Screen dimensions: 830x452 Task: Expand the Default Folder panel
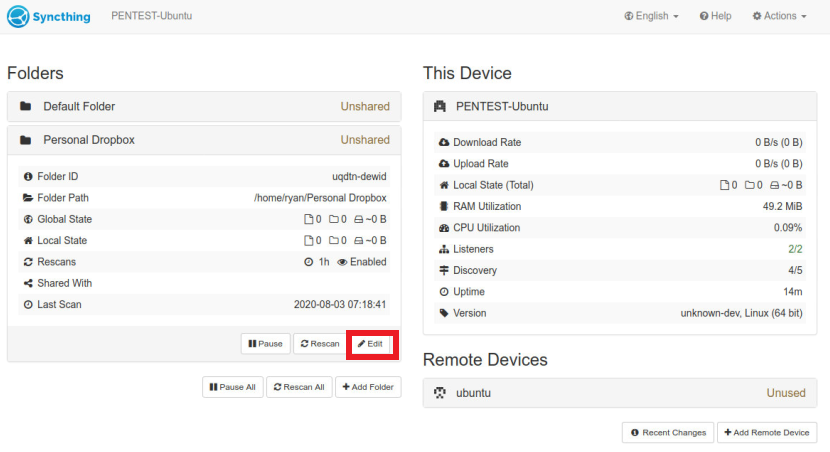click(204, 106)
